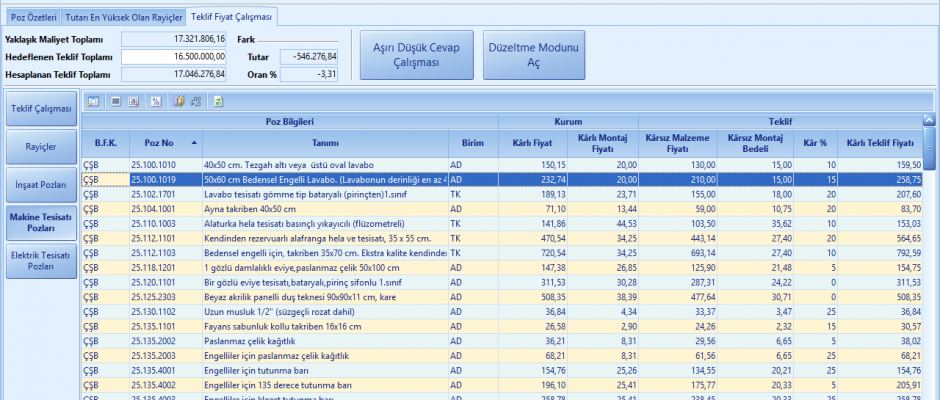Screen dimensions: 940x400
Task: Click the percent icon in the toolbar
Action: 156,101
